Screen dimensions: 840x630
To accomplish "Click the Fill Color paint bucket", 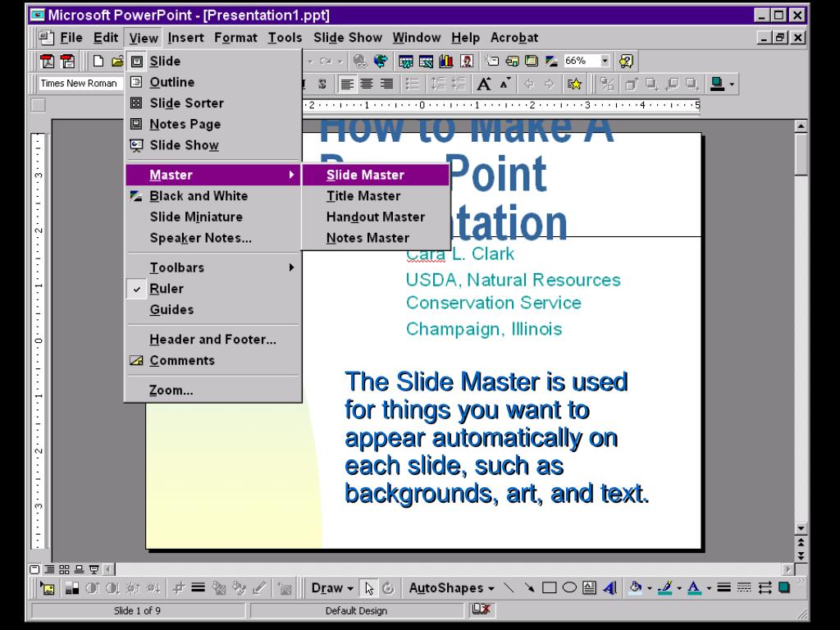I will coord(636,588).
